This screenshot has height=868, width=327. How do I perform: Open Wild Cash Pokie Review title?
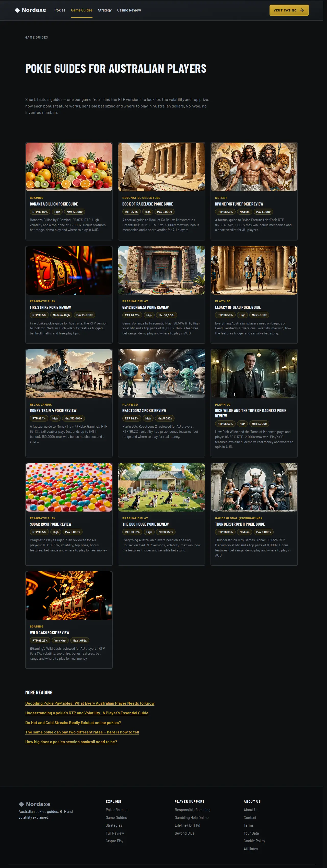coord(50,632)
